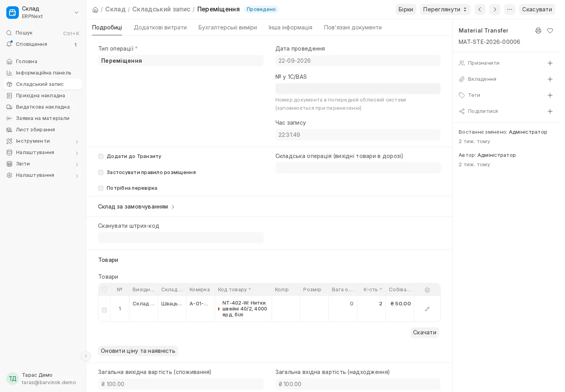
Task: Click the Склад app logo icon
Action: [x=13, y=13]
